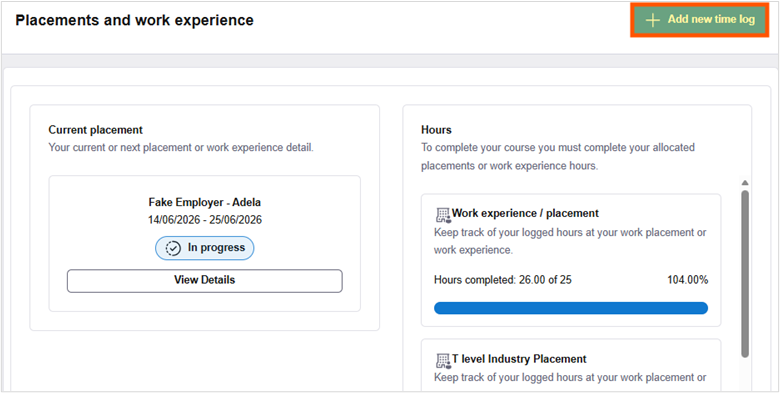Click the 'To complete your course' description text
Image resolution: width=780 pixels, height=393 pixels.
(x=558, y=157)
